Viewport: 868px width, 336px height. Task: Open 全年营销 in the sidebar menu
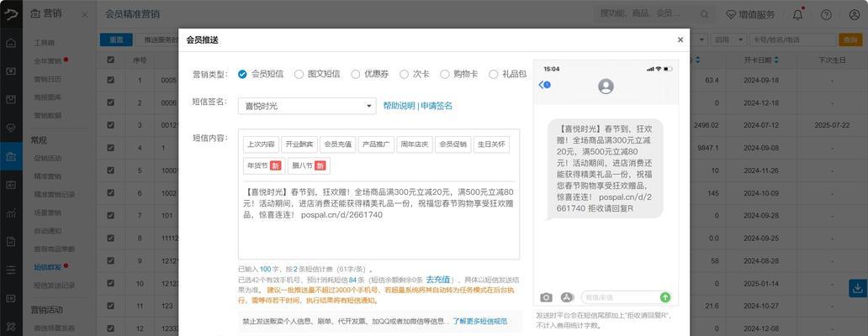(47, 60)
